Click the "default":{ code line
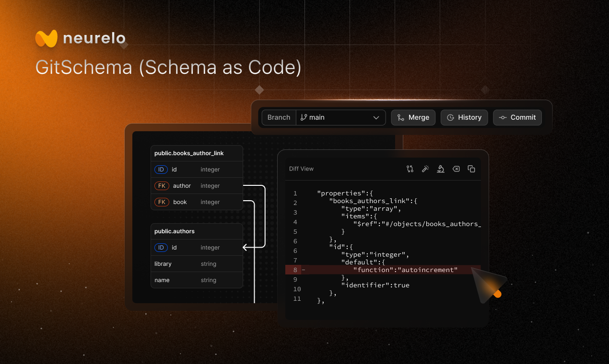 click(x=363, y=262)
